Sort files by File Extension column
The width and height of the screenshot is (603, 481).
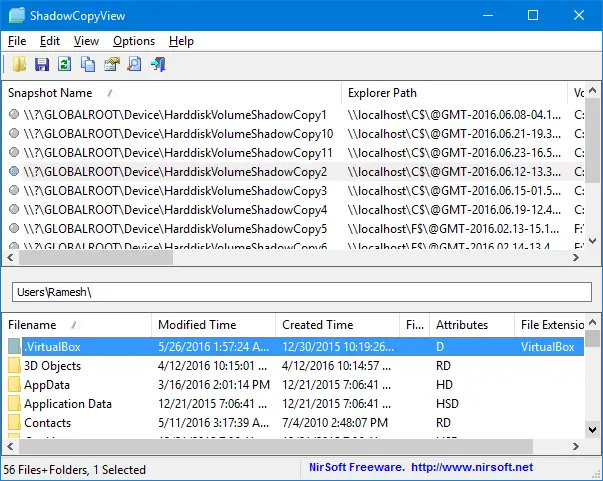[x=550, y=325]
